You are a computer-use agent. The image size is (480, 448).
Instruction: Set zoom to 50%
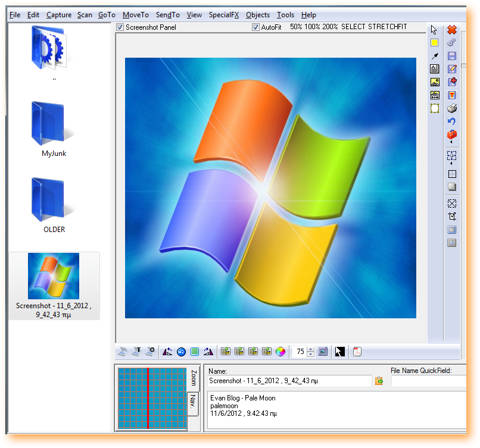pyautogui.click(x=296, y=27)
